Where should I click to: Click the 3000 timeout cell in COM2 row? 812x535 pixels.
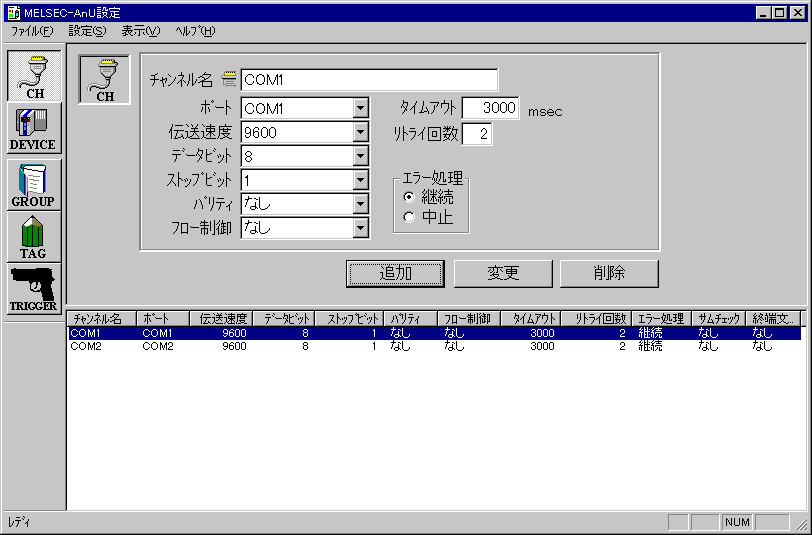click(x=542, y=346)
